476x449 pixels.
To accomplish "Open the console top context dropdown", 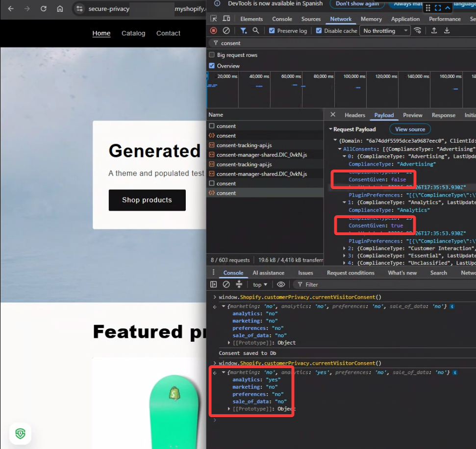I will tap(260, 284).
